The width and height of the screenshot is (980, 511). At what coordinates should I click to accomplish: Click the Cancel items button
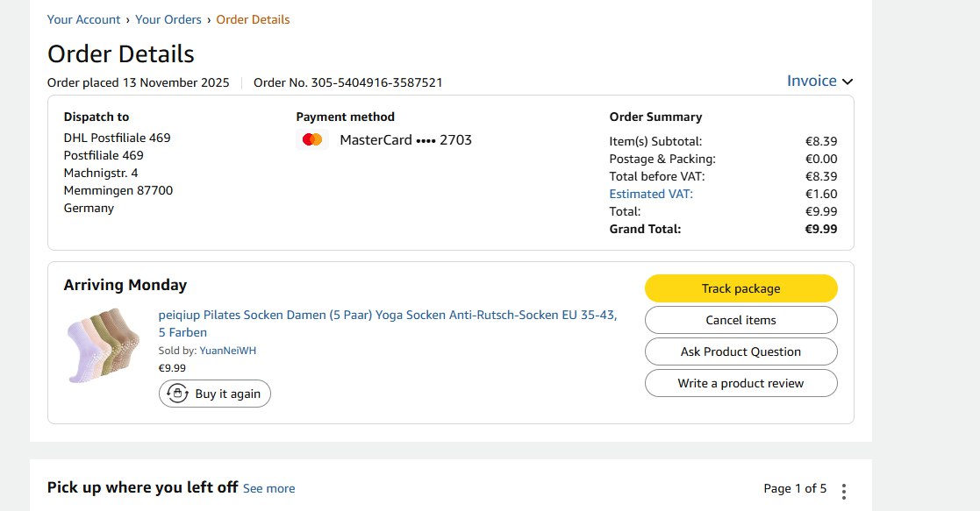740,320
